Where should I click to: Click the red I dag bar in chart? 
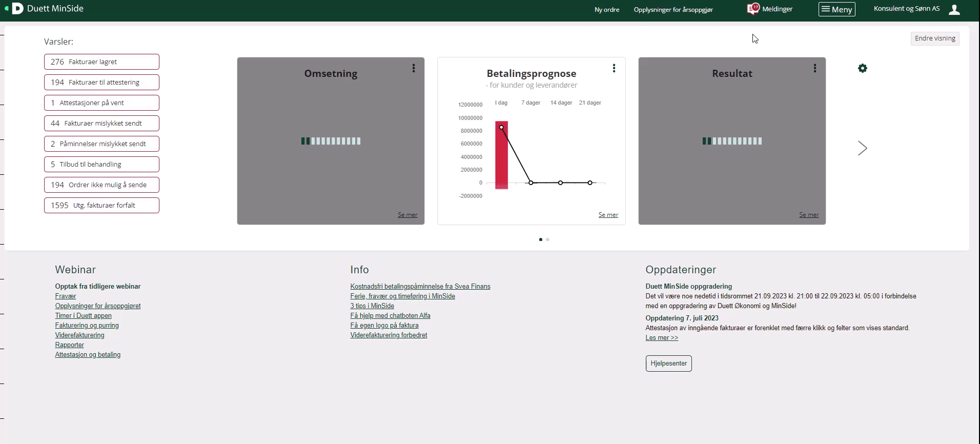pos(501,155)
